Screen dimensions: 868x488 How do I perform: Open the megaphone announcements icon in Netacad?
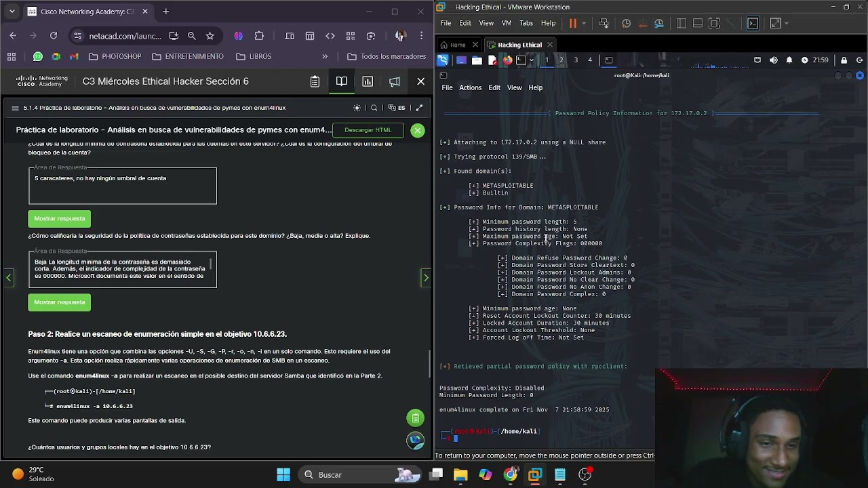tap(394, 81)
